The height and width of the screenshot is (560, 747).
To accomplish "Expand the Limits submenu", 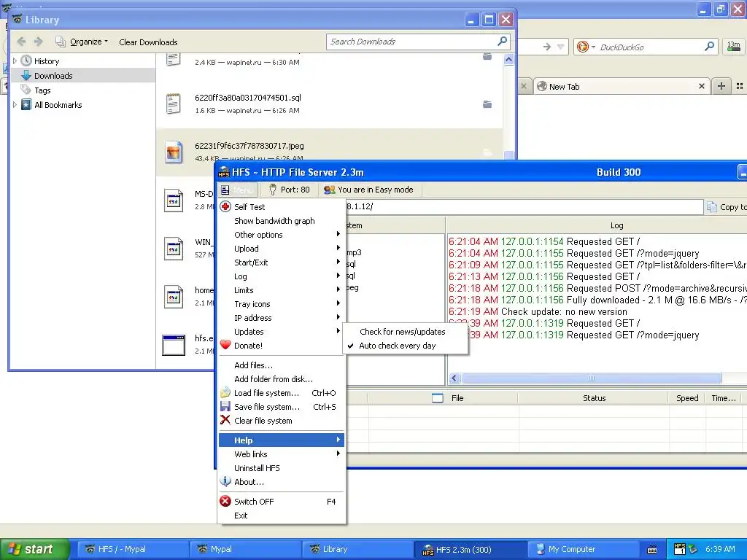I will [282, 289].
